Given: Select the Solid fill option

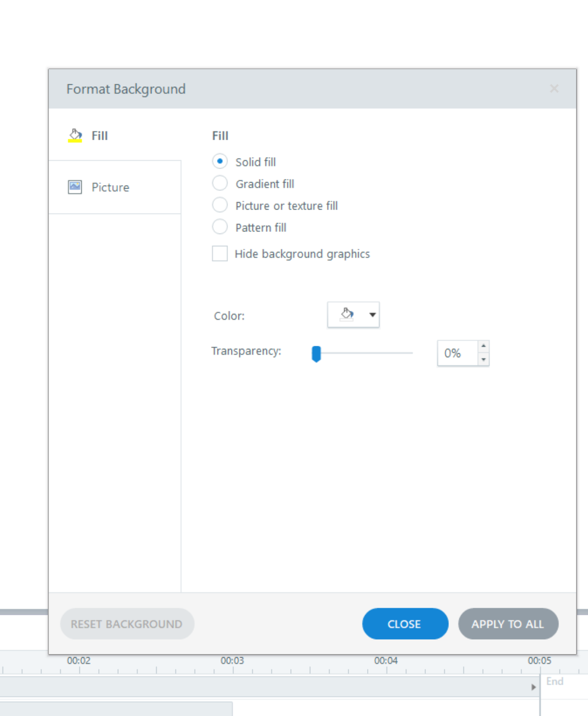Looking at the screenshot, I should [x=220, y=161].
